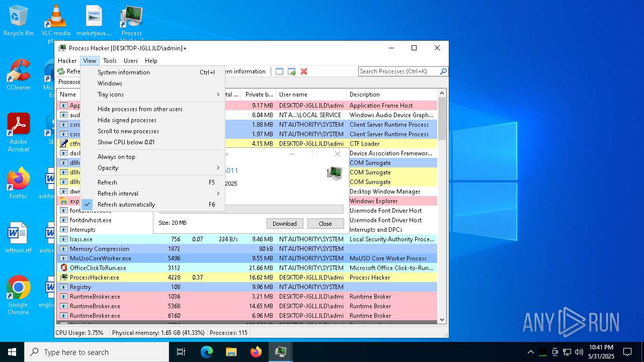Click vertical scrollbar up arrow in process list
The width and height of the screenshot is (644, 362).
[x=442, y=94]
